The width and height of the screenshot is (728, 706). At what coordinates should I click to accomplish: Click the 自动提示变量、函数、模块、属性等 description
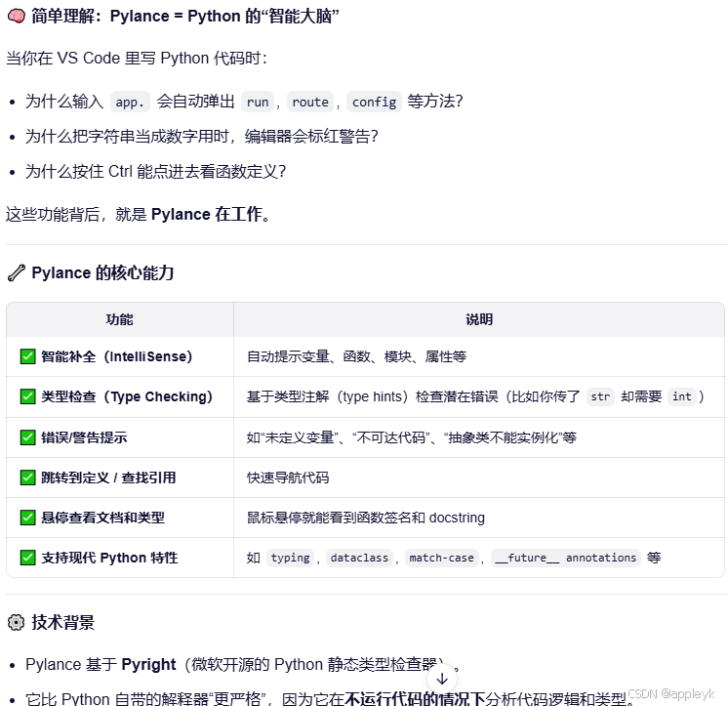(356, 356)
